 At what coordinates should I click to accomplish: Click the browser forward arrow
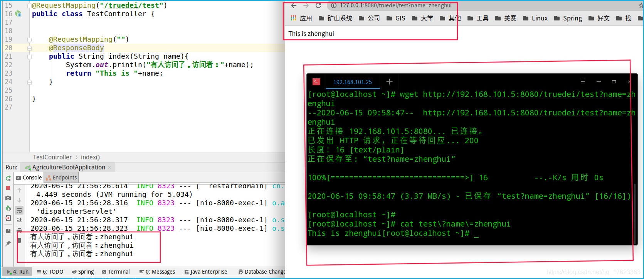[306, 5]
